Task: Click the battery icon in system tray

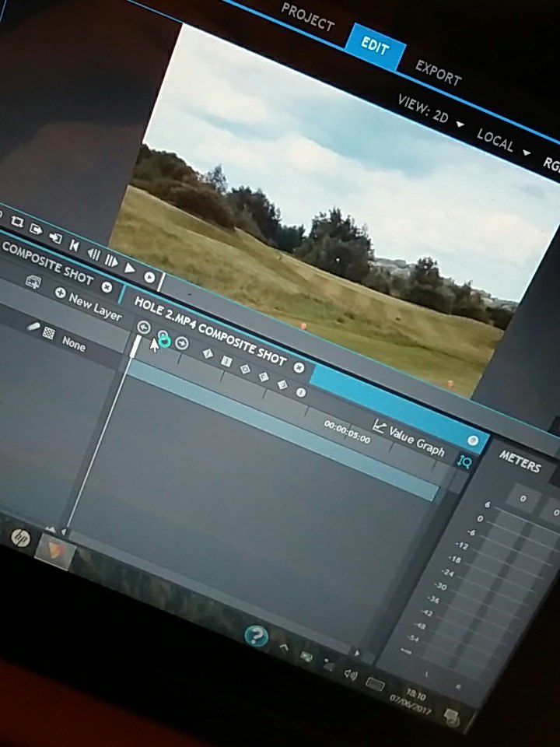Action: [306, 657]
